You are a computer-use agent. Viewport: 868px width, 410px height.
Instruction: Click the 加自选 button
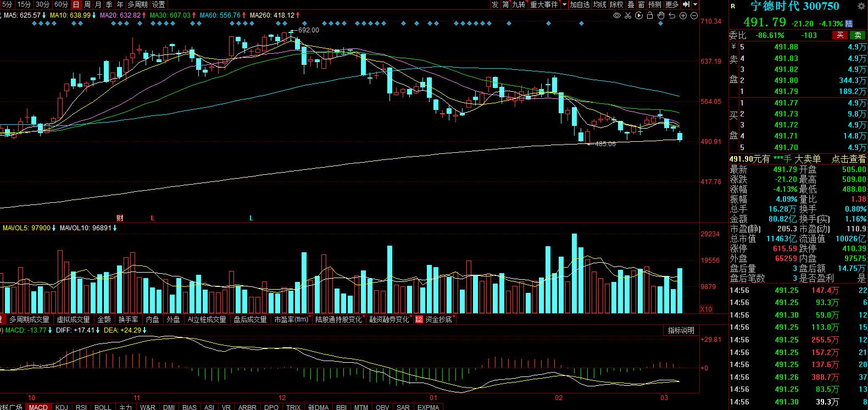580,4
